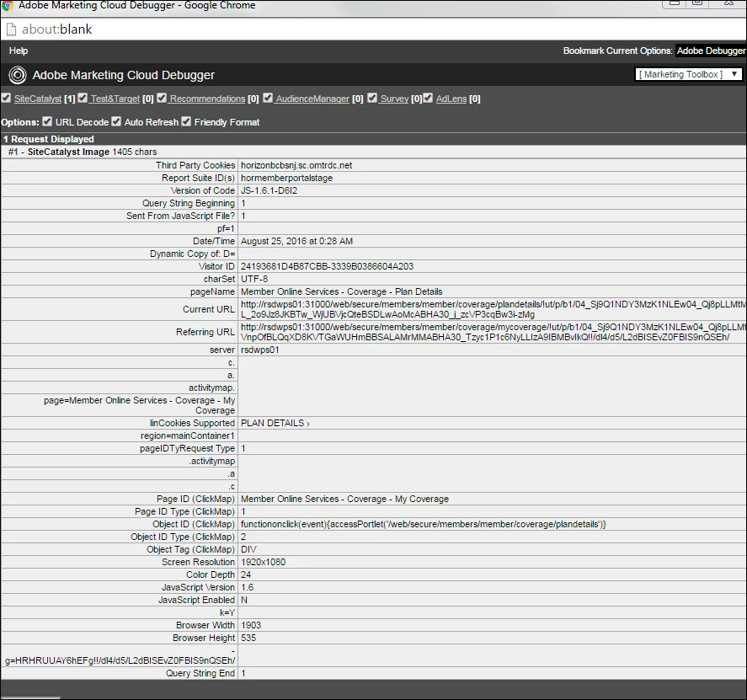Toggle the SiteCatalyst checkbox
The height and width of the screenshot is (700, 747).
(x=6, y=98)
